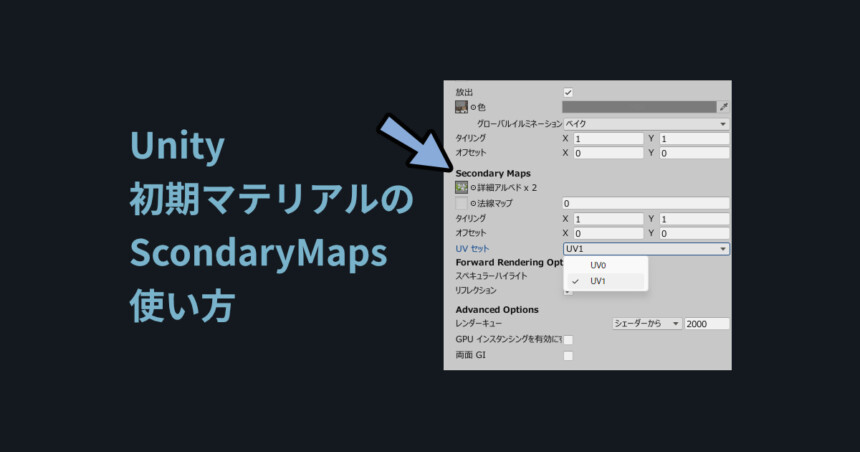Click the emission オフセット Y field
This screenshot has height=452, width=860.
[694, 153]
